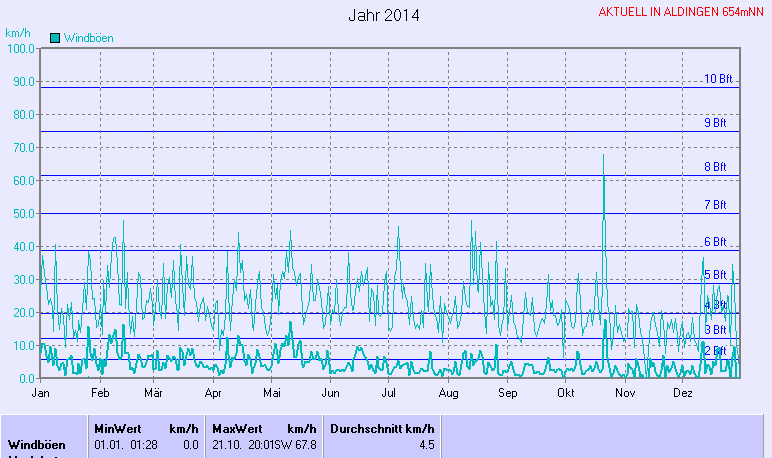This screenshot has height=458, width=772.
Task: Click the Jahr 2014 chart title
Action: pos(384,15)
